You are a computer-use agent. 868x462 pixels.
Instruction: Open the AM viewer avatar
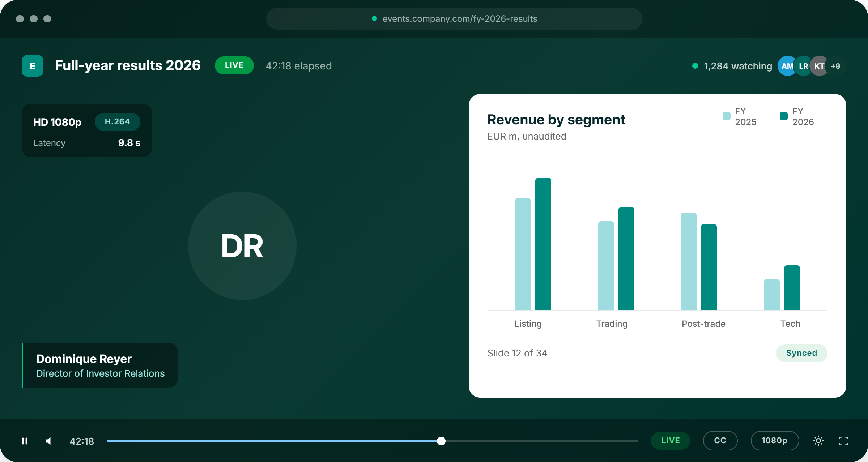[x=786, y=66]
